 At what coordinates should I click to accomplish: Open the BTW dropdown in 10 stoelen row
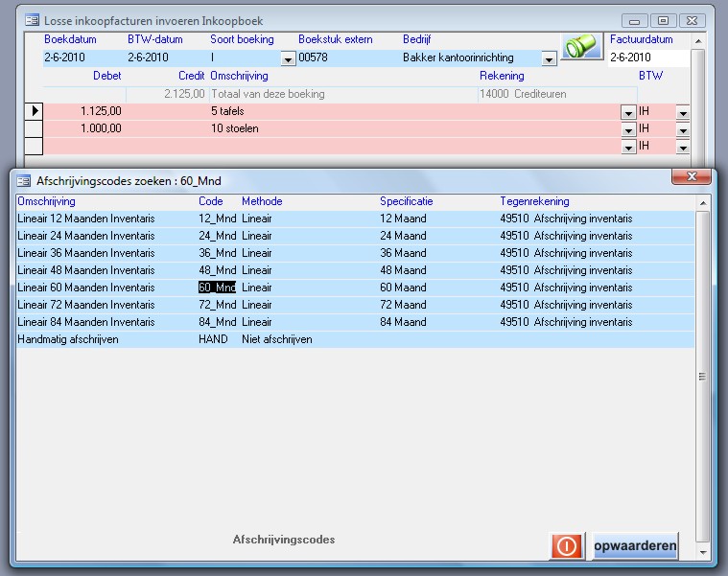tap(683, 129)
